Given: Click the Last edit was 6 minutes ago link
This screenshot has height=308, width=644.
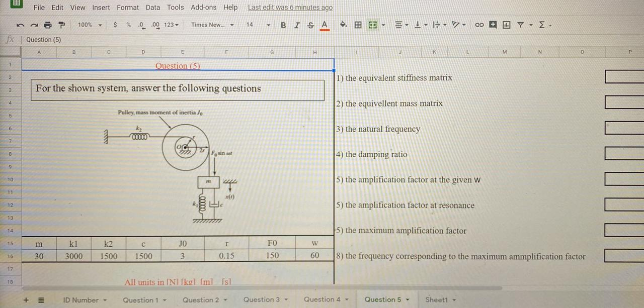Looking at the screenshot, I should [290, 7].
